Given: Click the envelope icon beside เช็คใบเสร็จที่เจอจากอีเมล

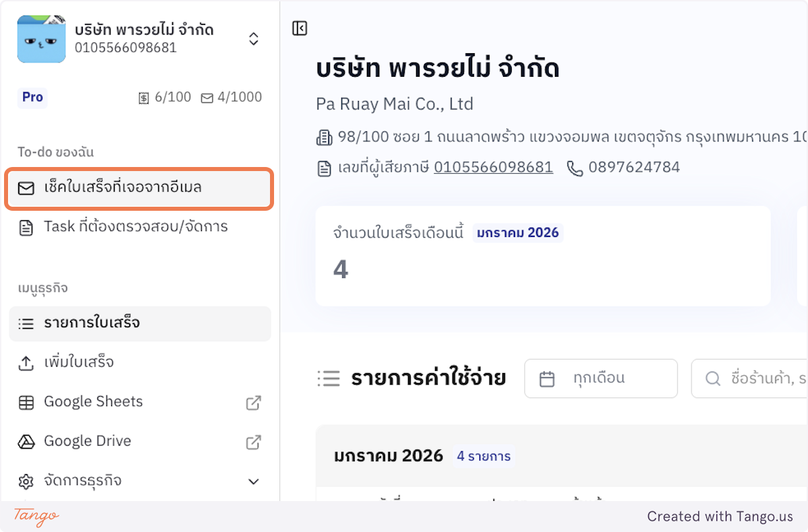Looking at the screenshot, I should pyautogui.click(x=26, y=189).
